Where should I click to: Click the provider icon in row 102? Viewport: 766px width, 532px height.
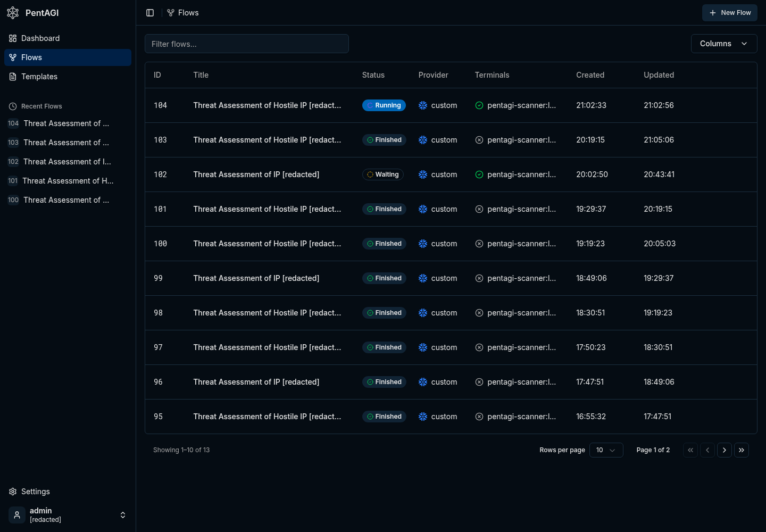point(423,174)
